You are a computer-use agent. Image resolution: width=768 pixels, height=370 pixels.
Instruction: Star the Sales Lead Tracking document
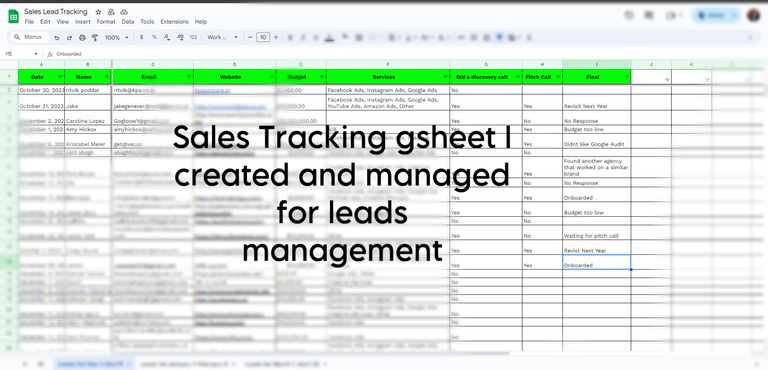pyautogui.click(x=98, y=12)
